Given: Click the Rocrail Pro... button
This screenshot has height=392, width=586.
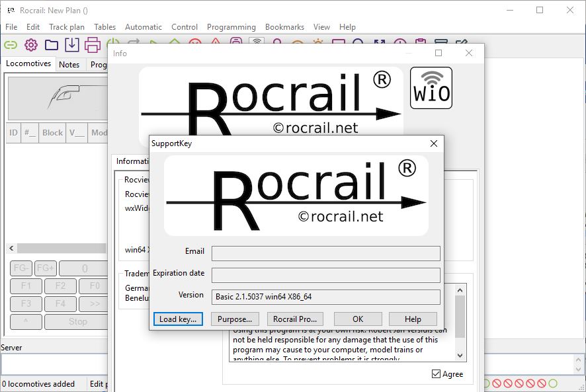Looking at the screenshot, I should point(295,319).
